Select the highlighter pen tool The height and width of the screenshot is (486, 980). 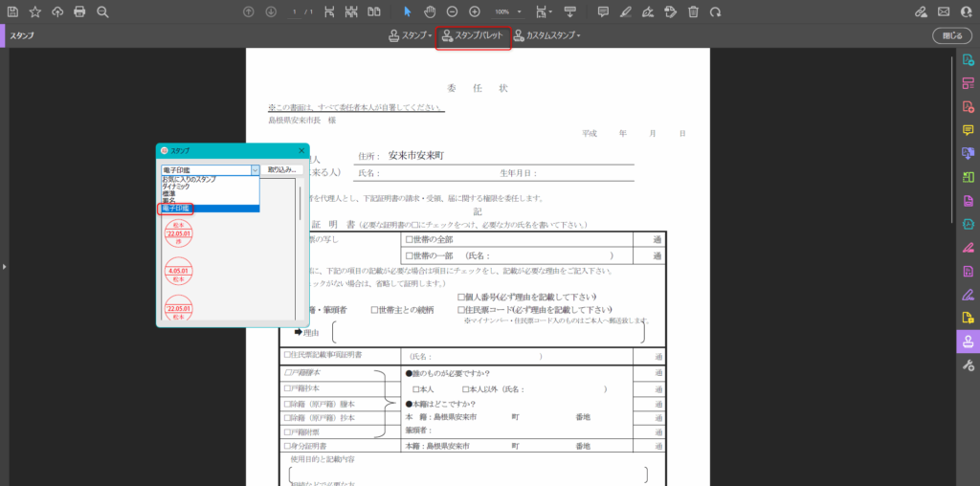(626, 11)
